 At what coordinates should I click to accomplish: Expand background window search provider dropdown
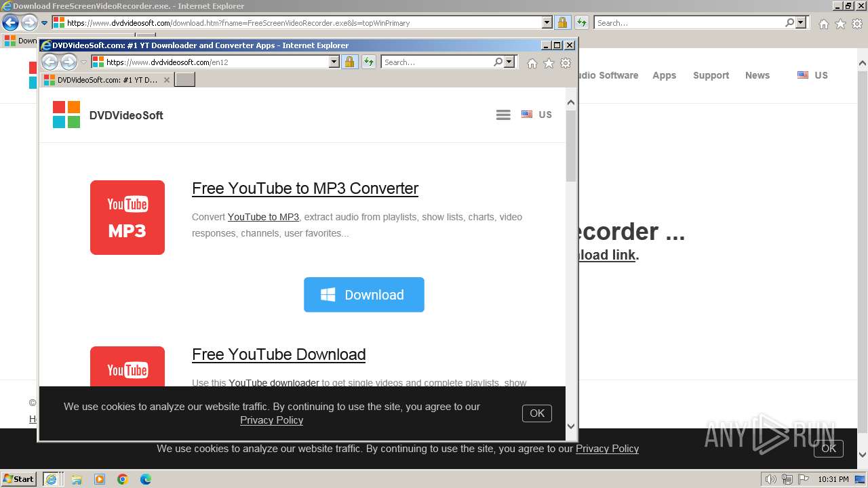click(802, 22)
